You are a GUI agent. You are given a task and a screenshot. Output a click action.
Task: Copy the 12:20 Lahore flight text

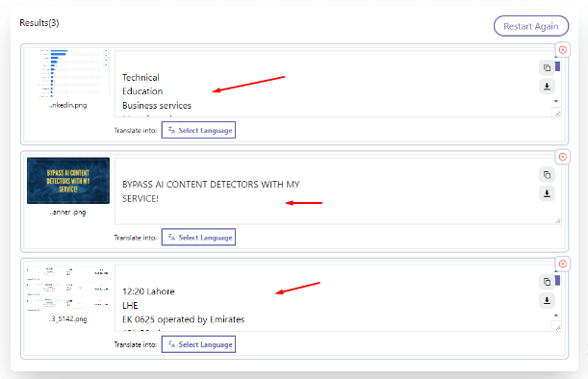(547, 282)
